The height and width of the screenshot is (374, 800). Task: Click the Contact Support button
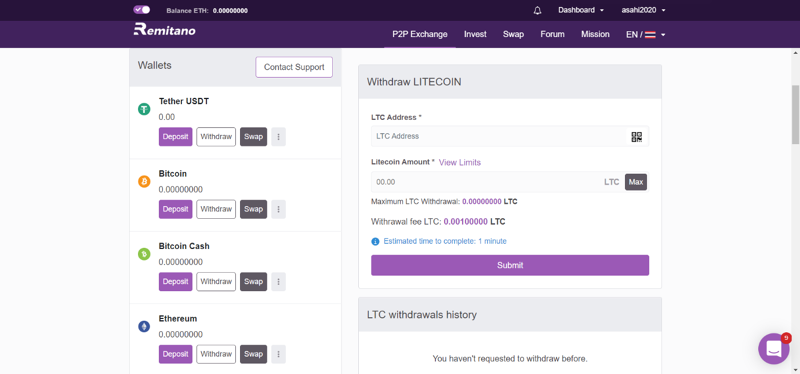pyautogui.click(x=294, y=67)
